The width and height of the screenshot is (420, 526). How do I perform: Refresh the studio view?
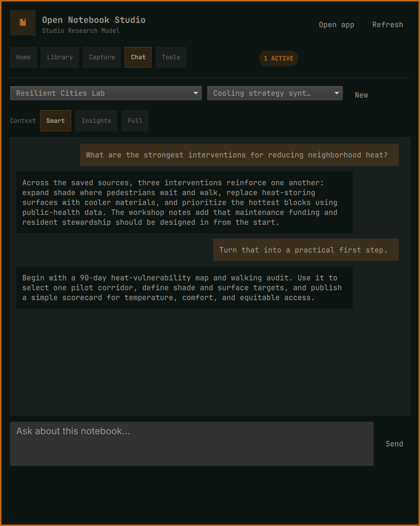click(x=388, y=25)
